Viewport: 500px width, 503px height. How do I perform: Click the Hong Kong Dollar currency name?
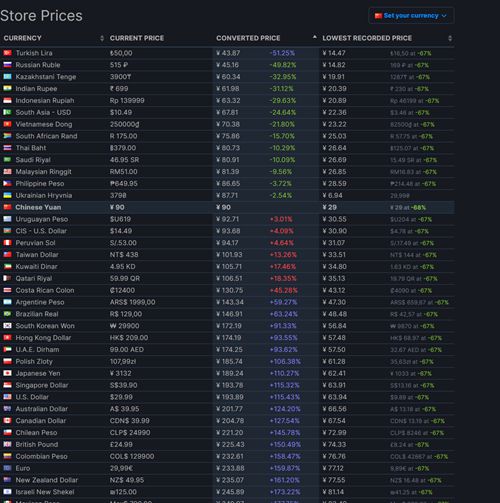click(x=43, y=338)
